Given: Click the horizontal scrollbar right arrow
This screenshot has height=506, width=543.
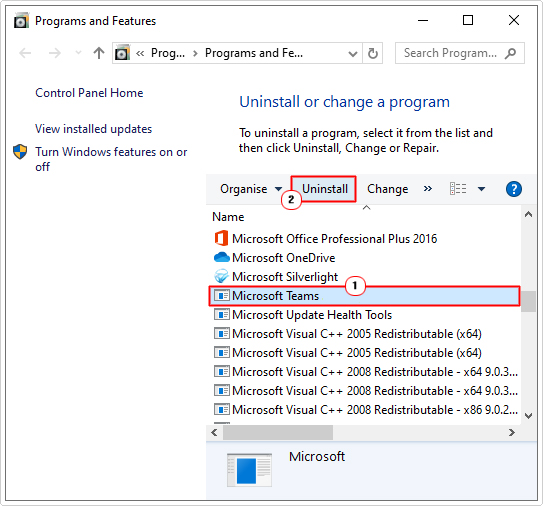Looking at the screenshot, I should click(x=511, y=433).
